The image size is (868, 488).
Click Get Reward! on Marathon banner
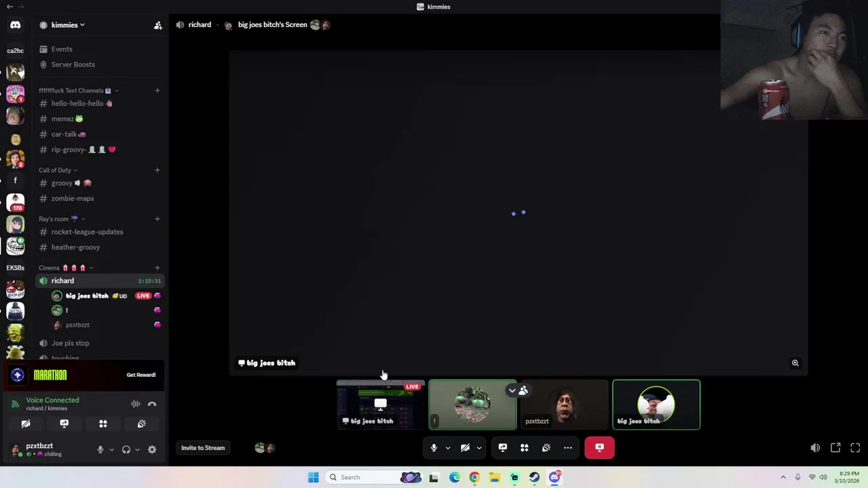[x=141, y=375]
